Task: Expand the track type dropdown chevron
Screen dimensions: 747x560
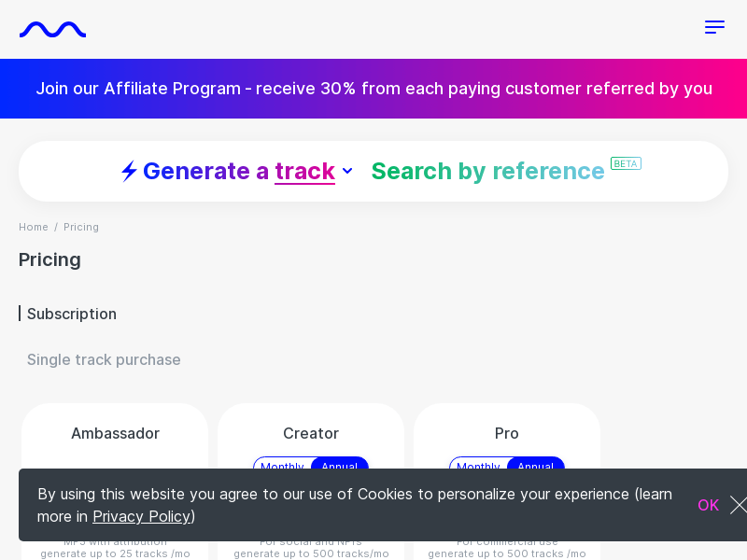Action: 347,171
